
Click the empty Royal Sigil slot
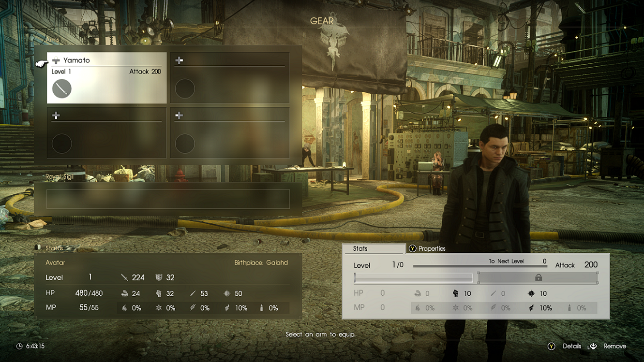tap(168, 199)
